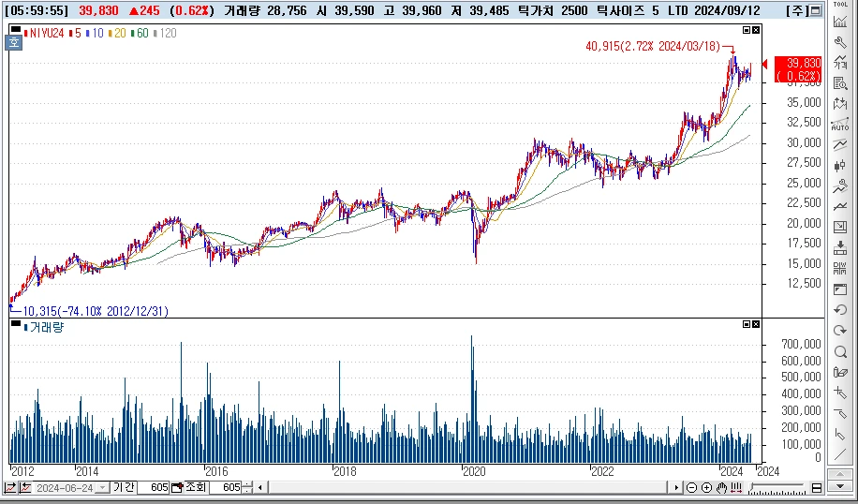Increase the 조회 count stepper
Image resolution: width=858 pixels, height=504 pixels.
tap(248, 484)
